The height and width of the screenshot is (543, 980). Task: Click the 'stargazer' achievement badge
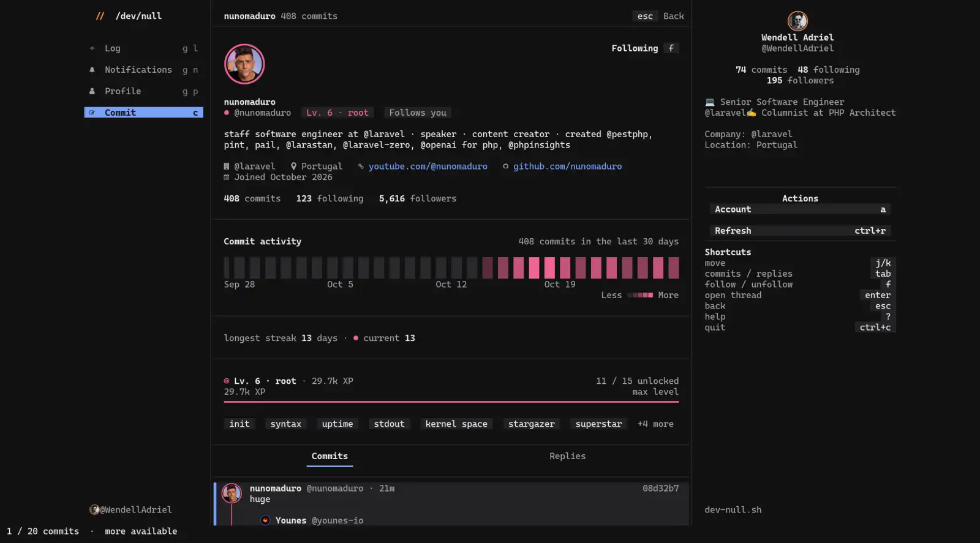[x=531, y=424]
